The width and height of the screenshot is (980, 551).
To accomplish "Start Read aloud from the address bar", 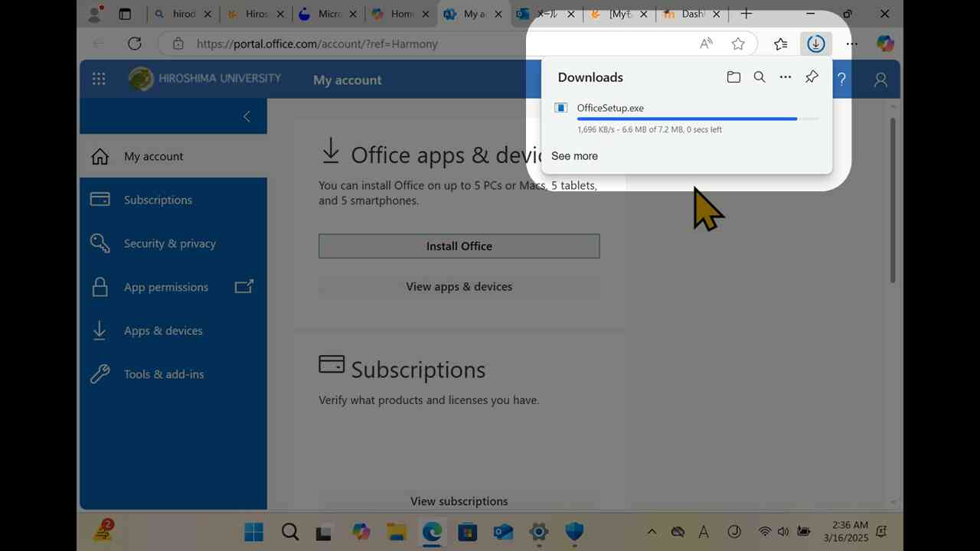I will click(x=706, y=44).
